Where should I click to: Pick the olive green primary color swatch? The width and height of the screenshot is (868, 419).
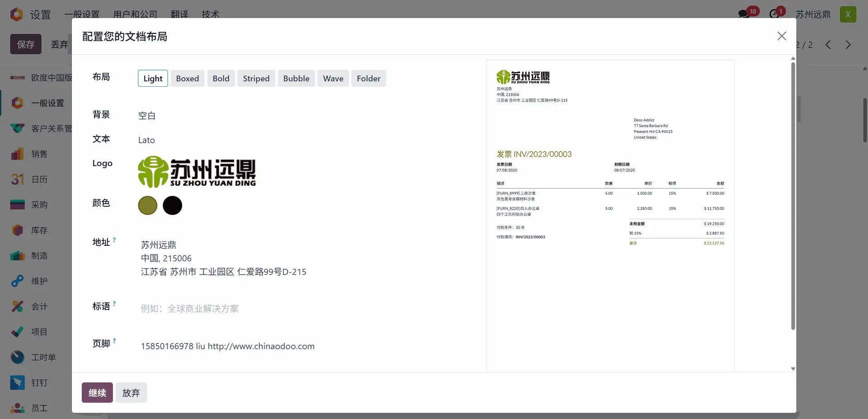[147, 206]
